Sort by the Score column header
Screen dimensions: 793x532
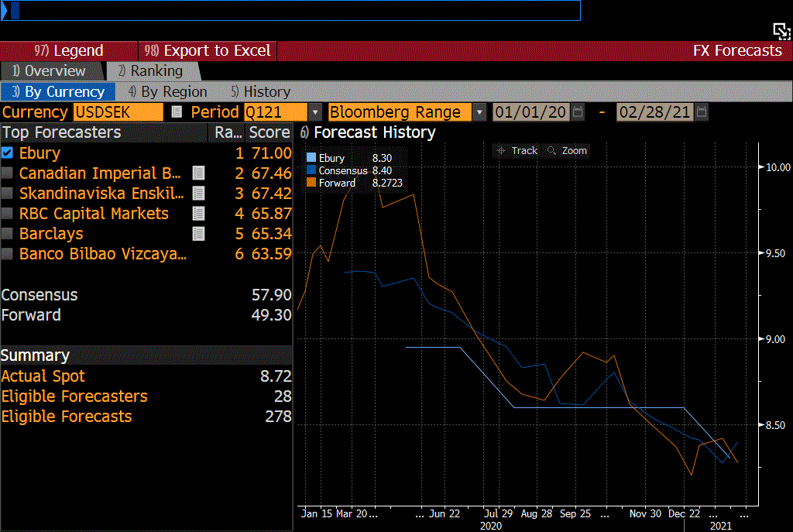(x=269, y=132)
